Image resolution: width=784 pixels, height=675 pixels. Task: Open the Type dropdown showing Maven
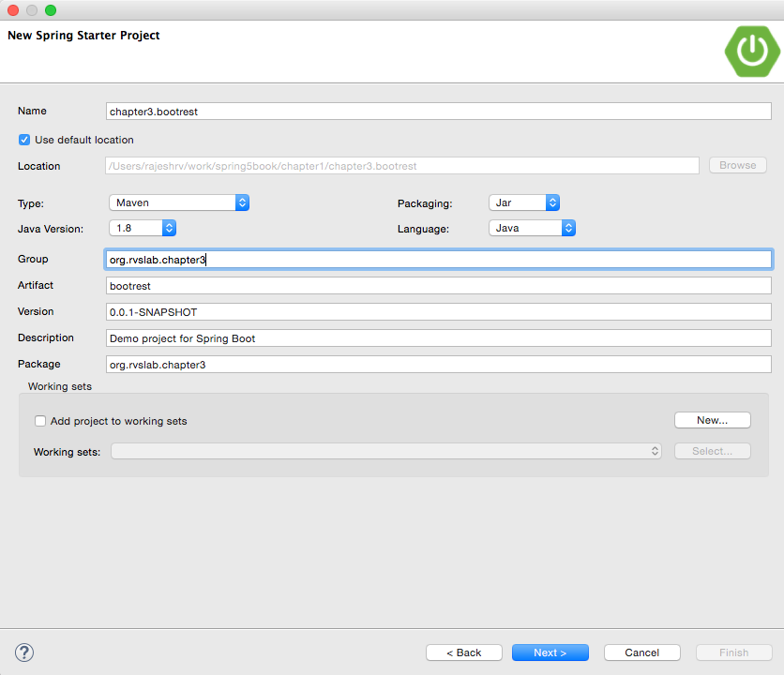pyautogui.click(x=179, y=202)
